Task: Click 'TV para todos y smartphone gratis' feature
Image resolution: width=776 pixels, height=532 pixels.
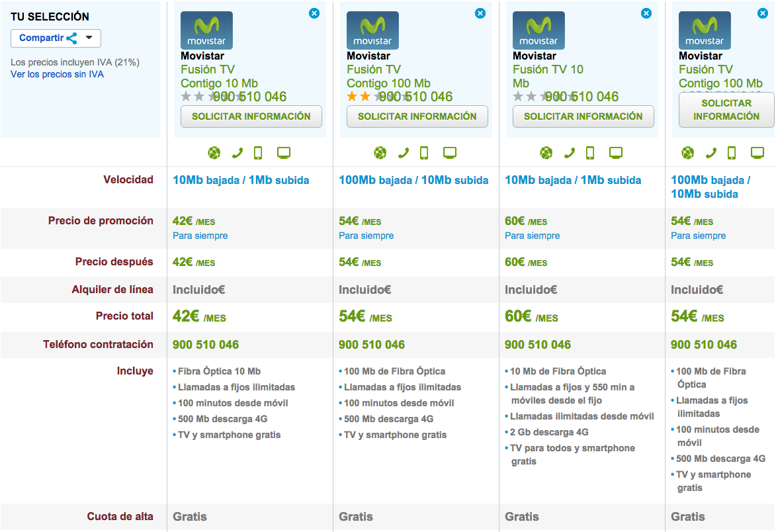Action: 573,455
